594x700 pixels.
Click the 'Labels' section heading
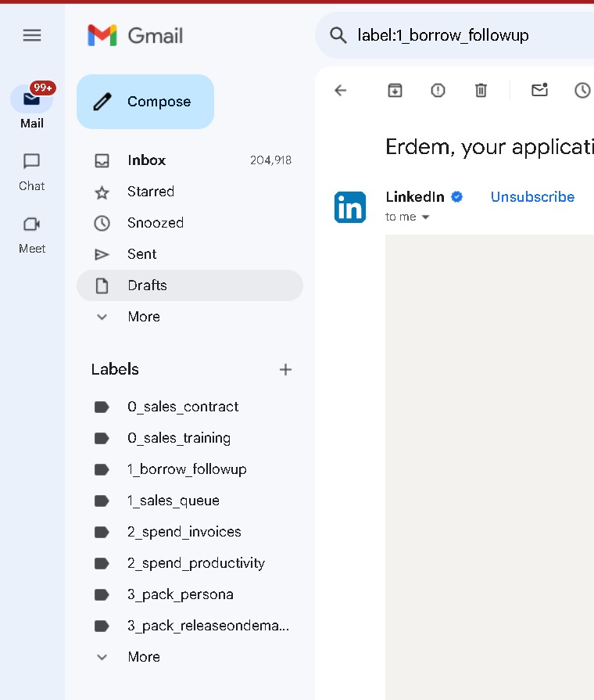click(x=115, y=370)
